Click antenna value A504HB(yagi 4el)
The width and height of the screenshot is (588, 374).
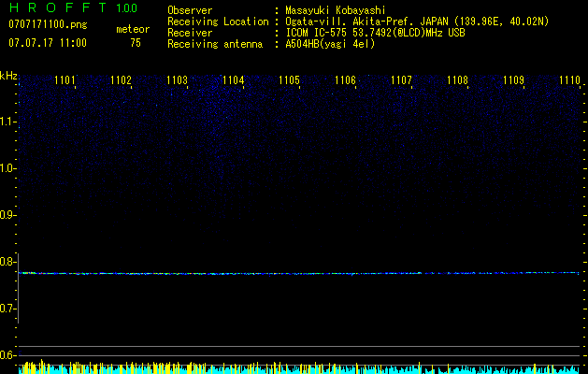point(330,44)
